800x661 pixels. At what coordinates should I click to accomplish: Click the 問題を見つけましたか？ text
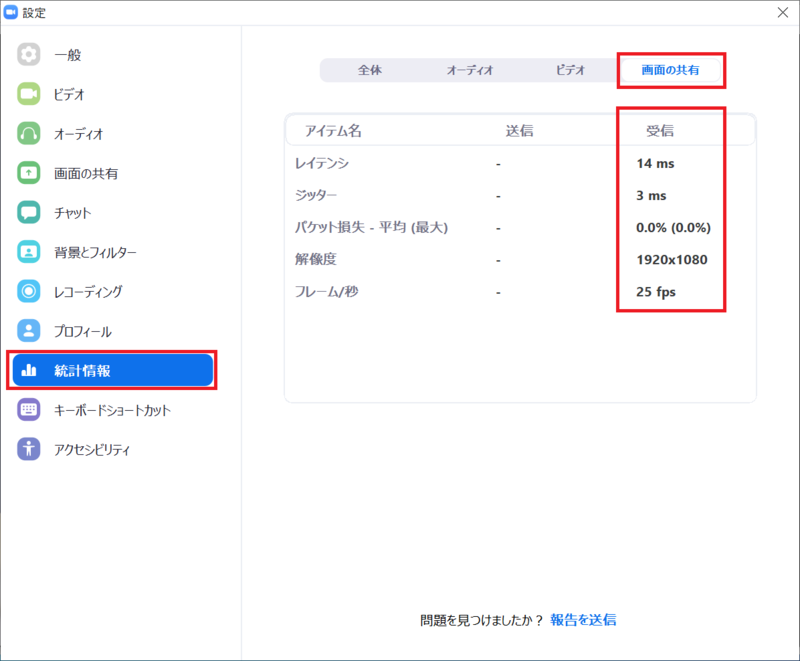click(x=482, y=620)
